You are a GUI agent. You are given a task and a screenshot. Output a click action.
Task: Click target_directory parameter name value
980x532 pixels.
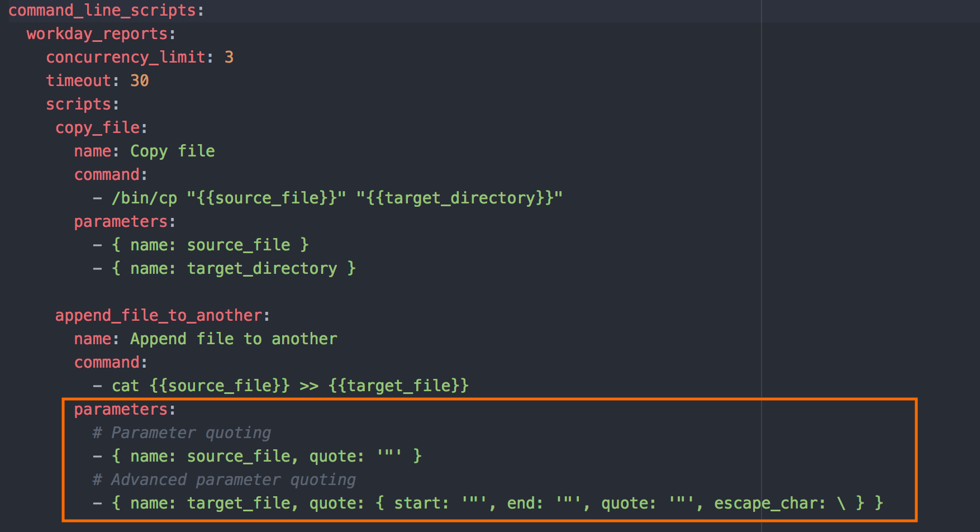click(x=261, y=269)
